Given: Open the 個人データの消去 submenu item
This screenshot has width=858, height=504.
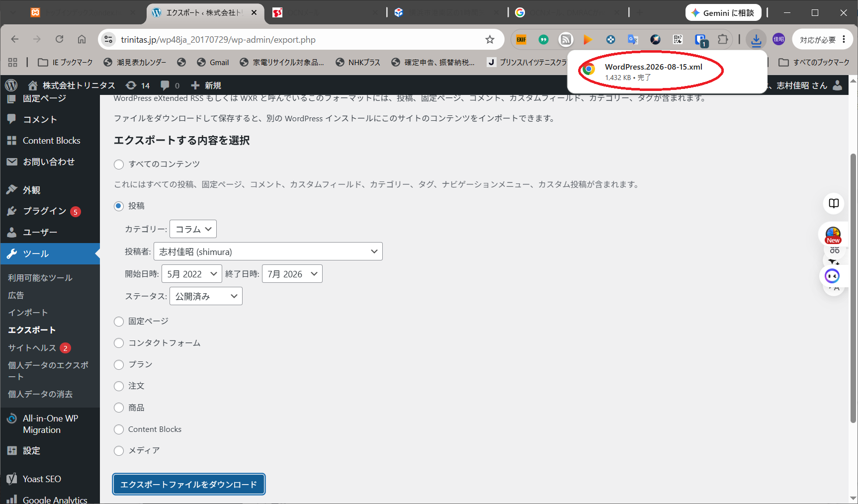Looking at the screenshot, I should [x=40, y=394].
